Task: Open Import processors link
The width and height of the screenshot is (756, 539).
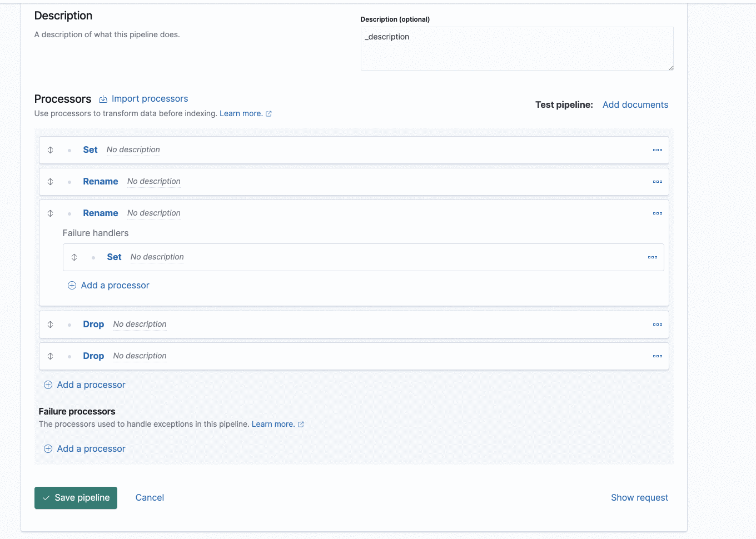Action: click(x=150, y=99)
